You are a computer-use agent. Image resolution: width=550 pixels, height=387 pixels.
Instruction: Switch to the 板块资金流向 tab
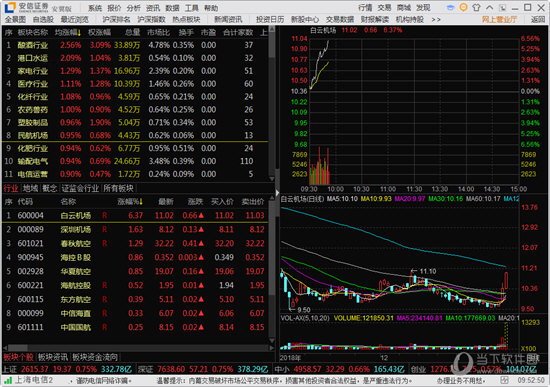[95, 357]
